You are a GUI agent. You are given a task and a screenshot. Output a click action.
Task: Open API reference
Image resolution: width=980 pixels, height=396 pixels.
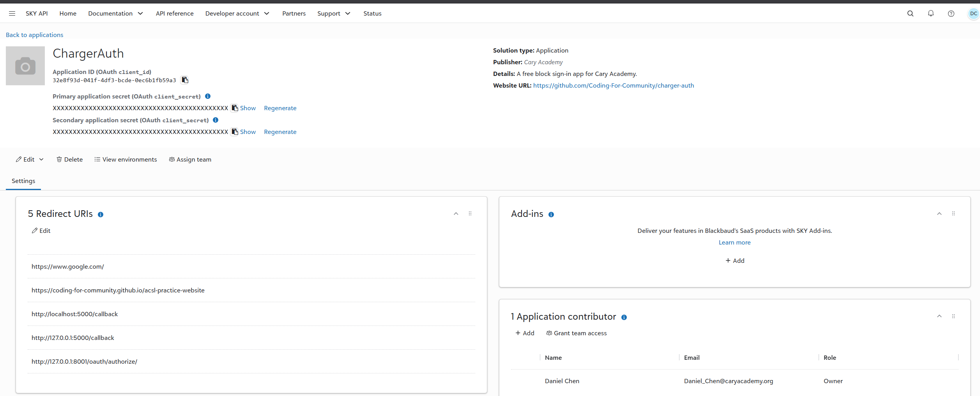point(175,13)
